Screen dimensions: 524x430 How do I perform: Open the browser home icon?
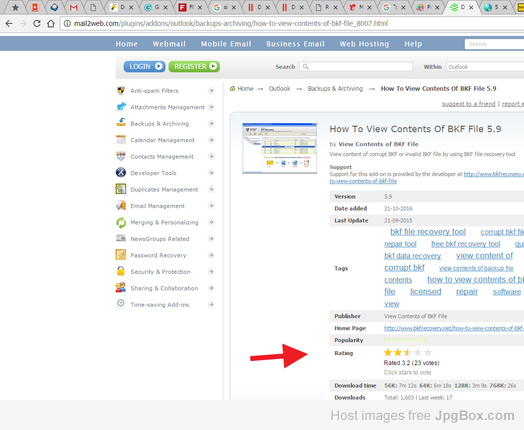pyautogui.click(x=51, y=23)
